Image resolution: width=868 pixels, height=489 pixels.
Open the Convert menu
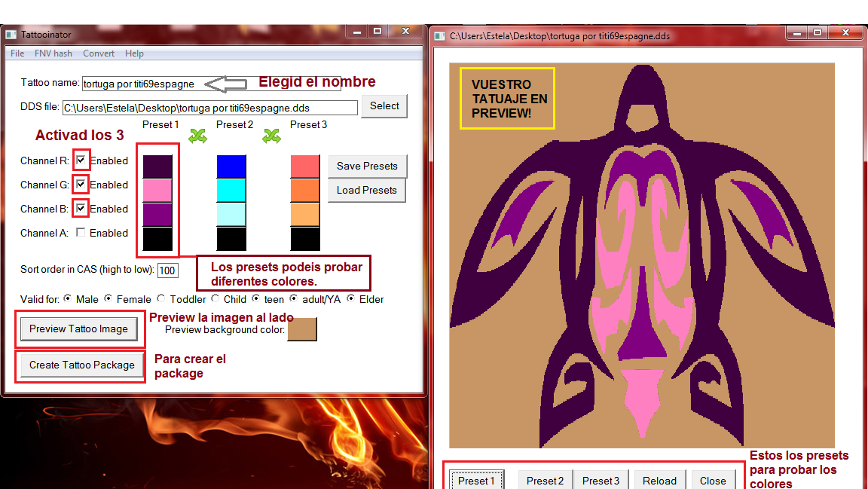(98, 53)
